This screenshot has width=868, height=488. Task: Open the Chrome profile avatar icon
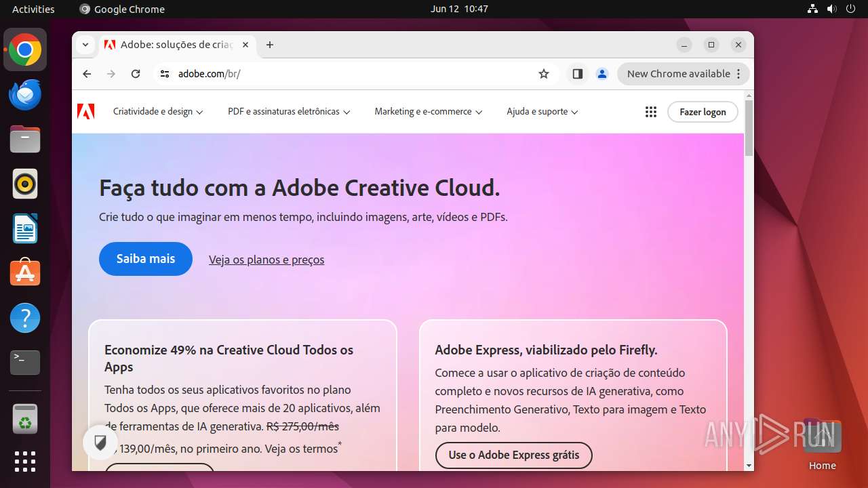pos(601,74)
